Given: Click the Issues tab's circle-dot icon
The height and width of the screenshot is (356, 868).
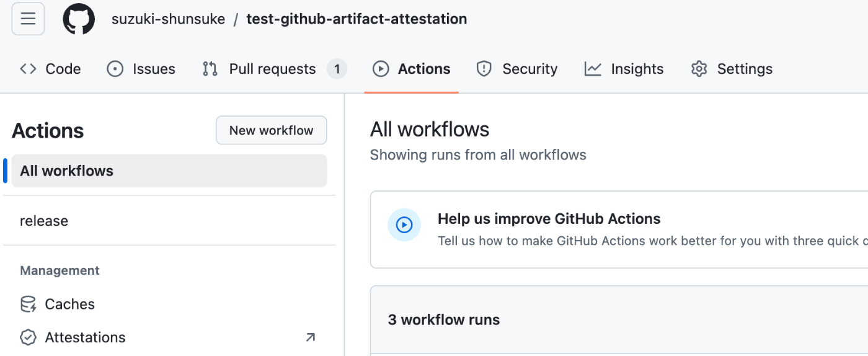Looking at the screenshot, I should (x=115, y=69).
